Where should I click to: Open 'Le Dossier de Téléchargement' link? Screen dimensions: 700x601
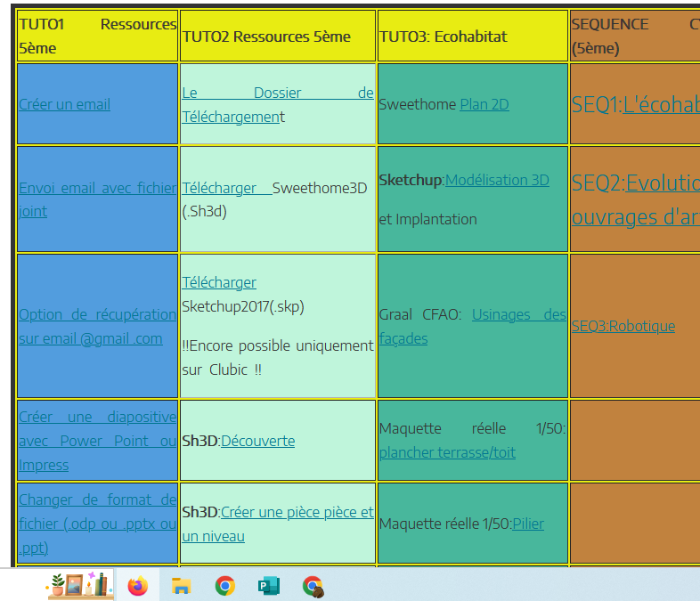point(277,105)
